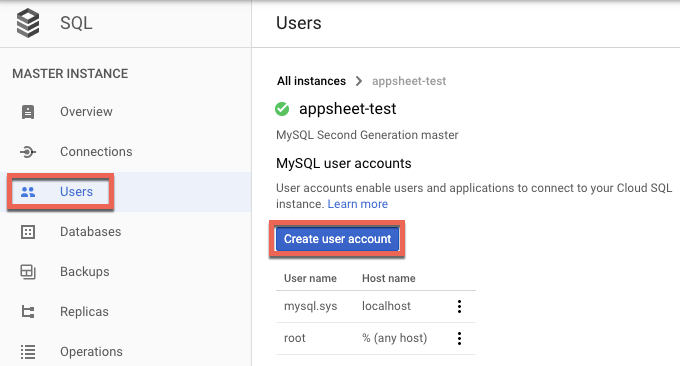The width and height of the screenshot is (680, 366).
Task: Navigate to Backups
Action: (85, 272)
